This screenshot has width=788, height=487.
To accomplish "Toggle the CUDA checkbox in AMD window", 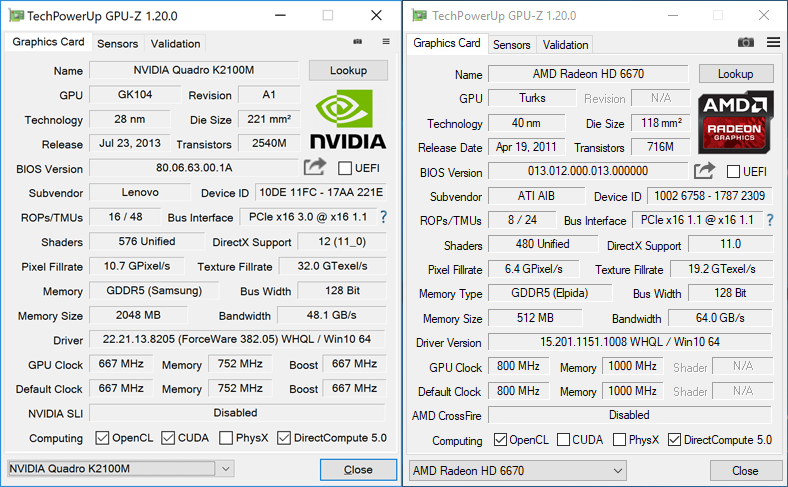I will click(563, 440).
